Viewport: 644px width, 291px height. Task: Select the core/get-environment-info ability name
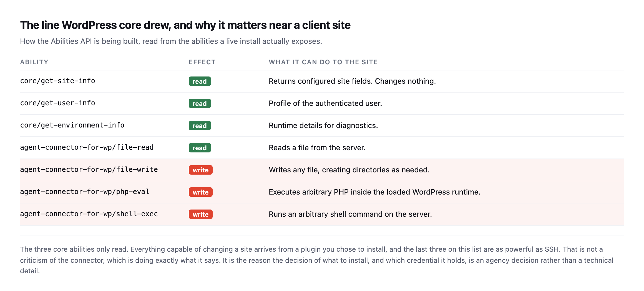(x=72, y=125)
